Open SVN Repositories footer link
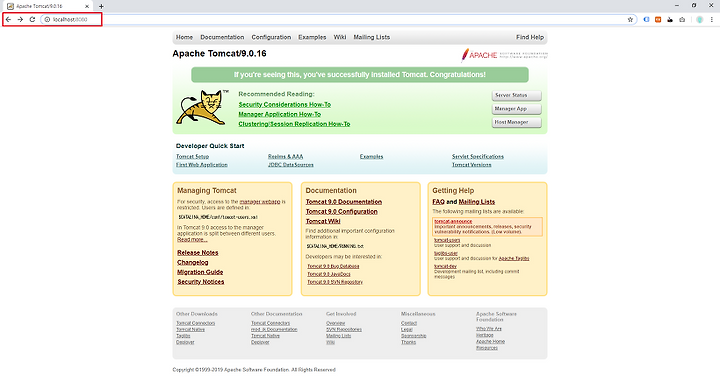The height and width of the screenshot is (389, 720). click(x=344, y=330)
